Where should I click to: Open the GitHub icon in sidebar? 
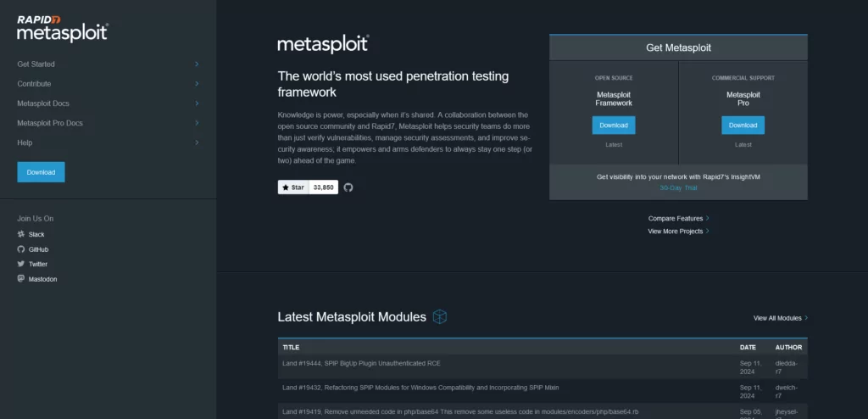(21, 249)
